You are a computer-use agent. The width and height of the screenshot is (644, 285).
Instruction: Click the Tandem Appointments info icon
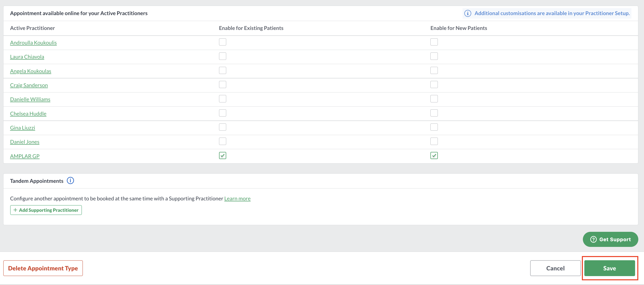pyautogui.click(x=70, y=181)
